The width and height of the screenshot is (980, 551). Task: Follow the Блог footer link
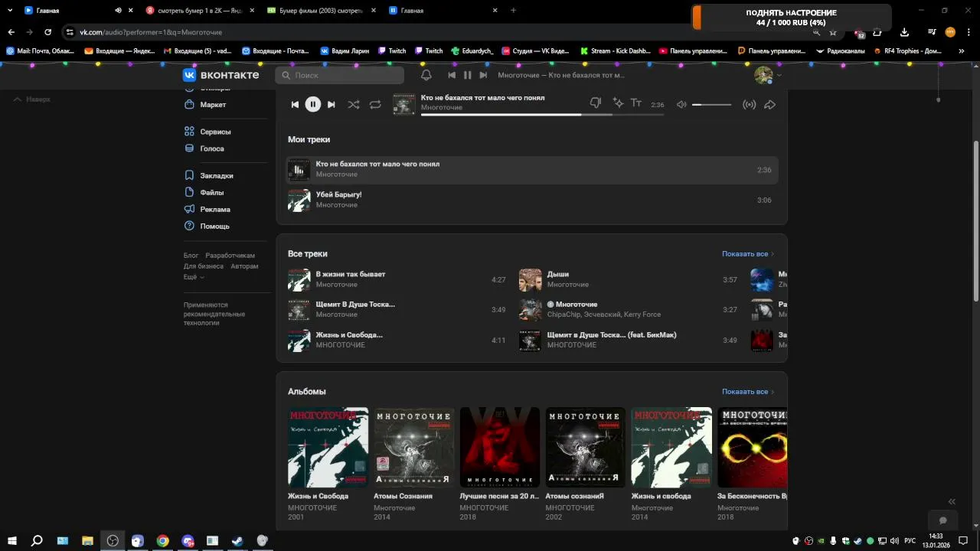[191, 256]
